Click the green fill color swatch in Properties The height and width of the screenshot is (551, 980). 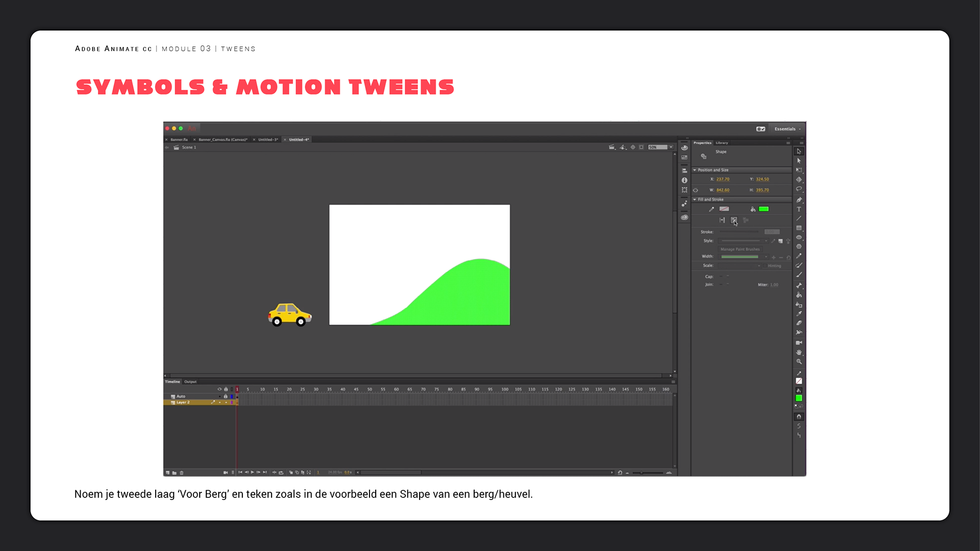click(x=764, y=209)
